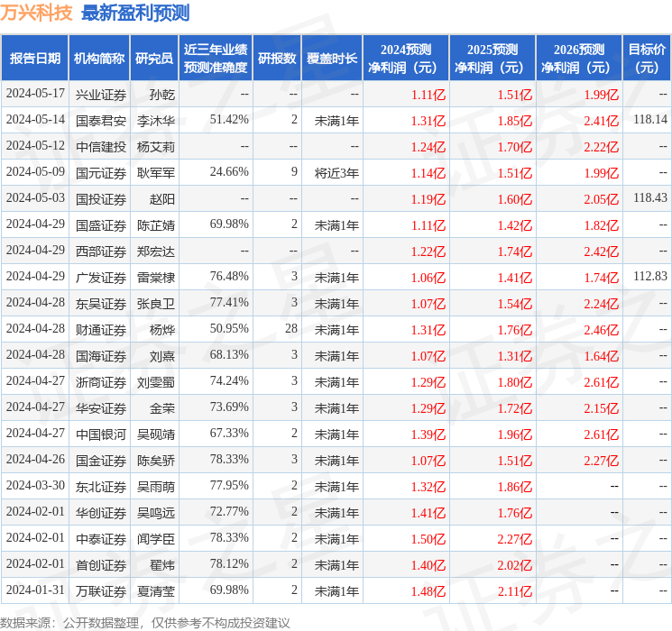The height and width of the screenshot is (631, 672).
Task: Select the 中泰证券 institution cell
Action: pyautogui.click(x=101, y=539)
